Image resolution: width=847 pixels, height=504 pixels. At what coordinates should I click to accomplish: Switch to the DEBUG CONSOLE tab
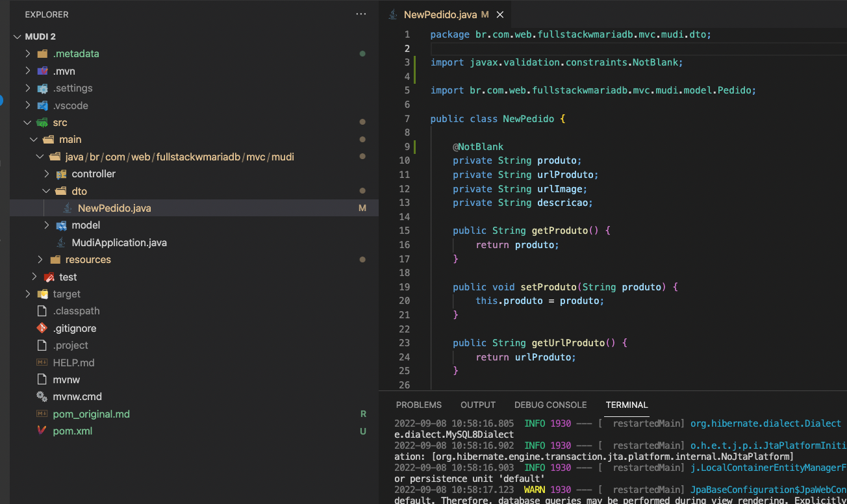tap(550, 405)
